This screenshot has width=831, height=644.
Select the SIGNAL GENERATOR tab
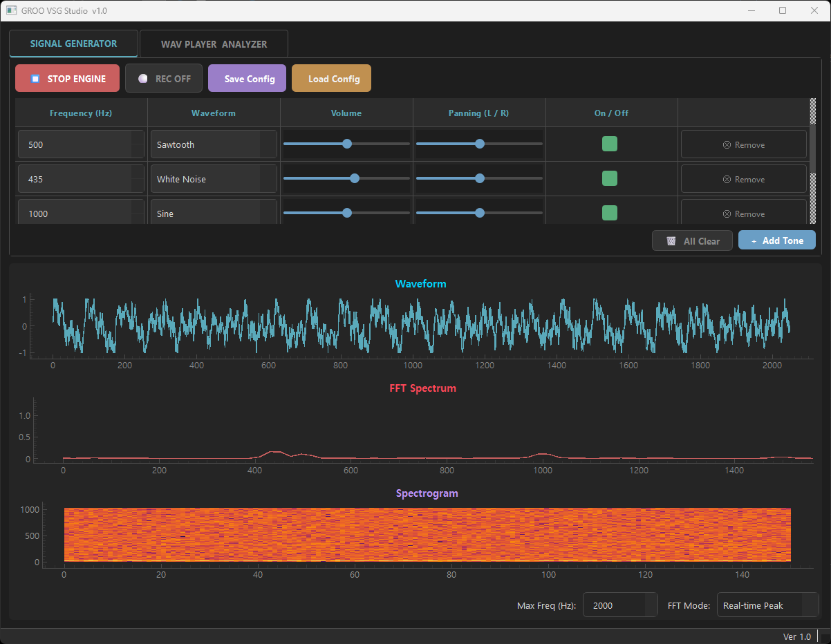click(x=73, y=43)
